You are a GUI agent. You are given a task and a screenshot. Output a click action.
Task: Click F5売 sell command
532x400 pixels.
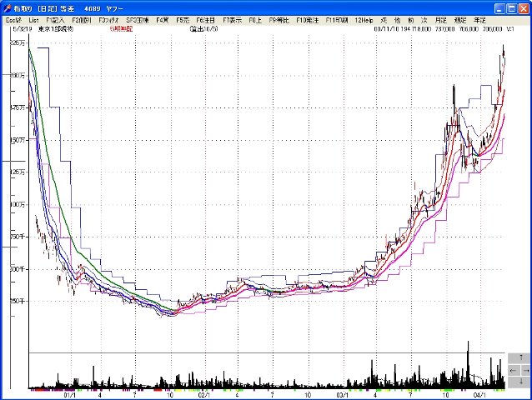(183, 18)
